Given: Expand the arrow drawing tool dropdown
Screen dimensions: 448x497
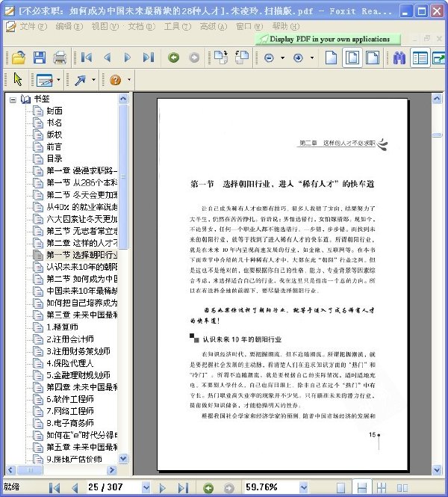Looking at the screenshot, I should tap(93, 79).
